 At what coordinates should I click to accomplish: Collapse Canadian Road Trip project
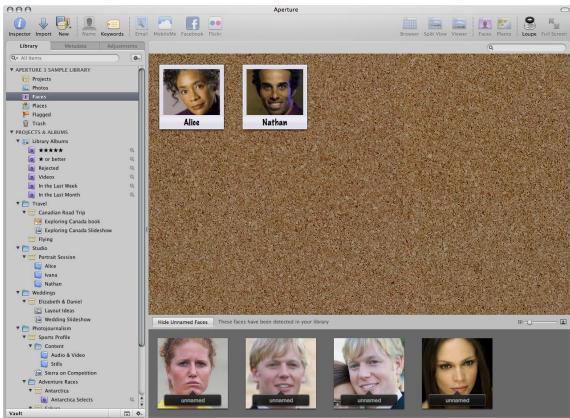(x=24, y=212)
